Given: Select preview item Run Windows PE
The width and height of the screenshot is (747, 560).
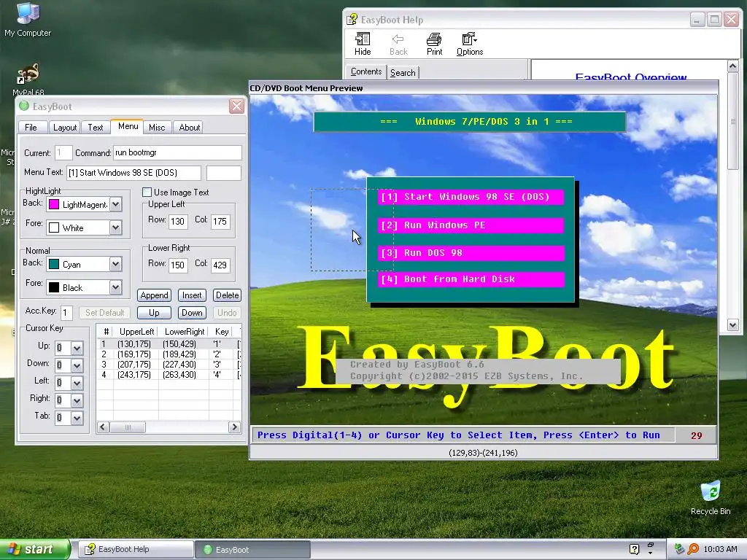Looking at the screenshot, I should pyautogui.click(x=471, y=225).
